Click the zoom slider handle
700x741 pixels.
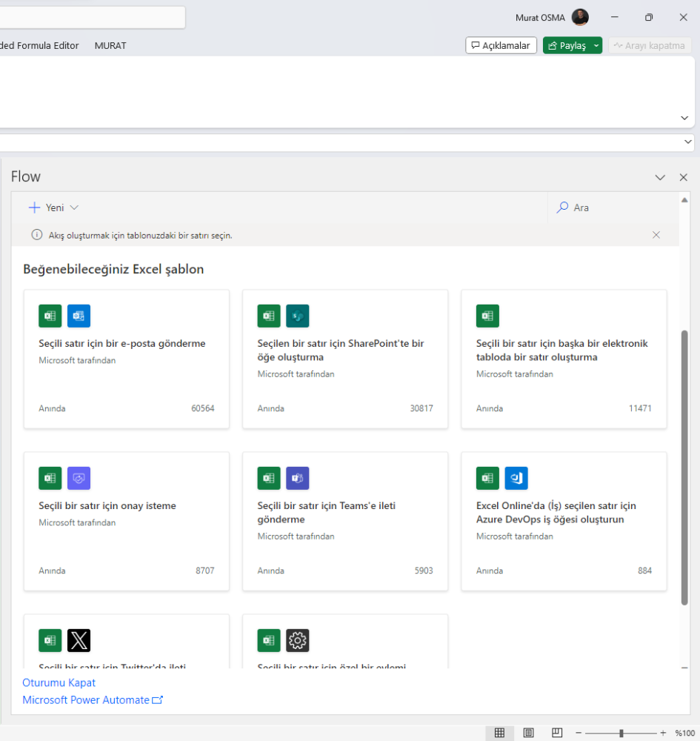coord(621,733)
